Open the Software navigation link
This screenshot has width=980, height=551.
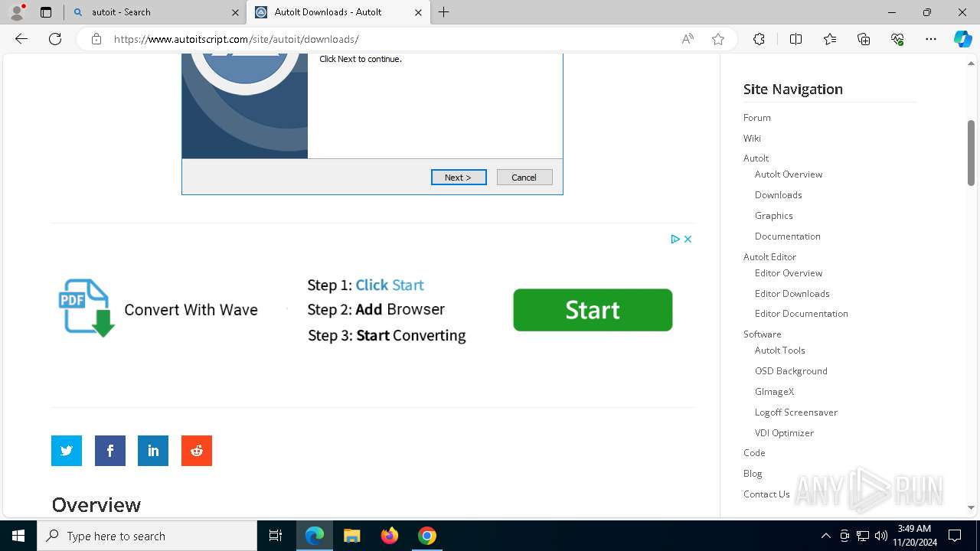(763, 334)
